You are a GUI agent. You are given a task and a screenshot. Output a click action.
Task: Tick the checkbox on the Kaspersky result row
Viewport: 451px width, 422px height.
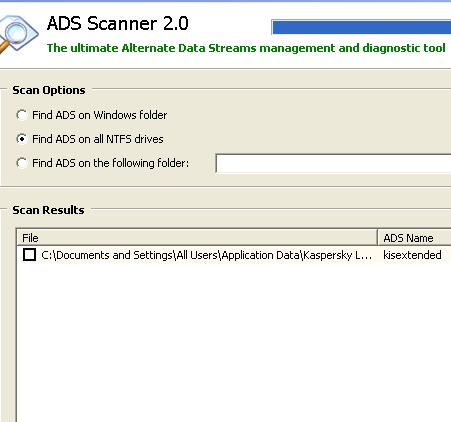(x=29, y=255)
